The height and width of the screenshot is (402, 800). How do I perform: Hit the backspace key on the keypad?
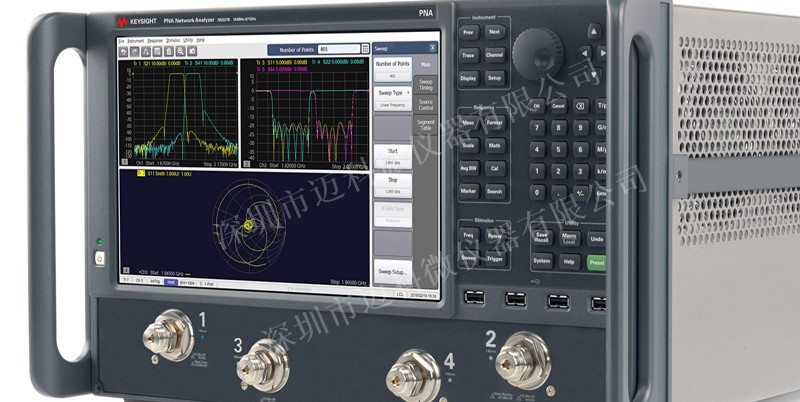(580, 107)
